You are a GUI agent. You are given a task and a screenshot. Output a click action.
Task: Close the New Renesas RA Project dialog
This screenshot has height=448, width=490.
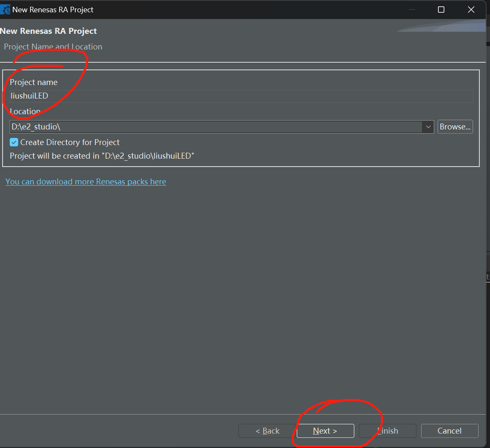click(471, 10)
